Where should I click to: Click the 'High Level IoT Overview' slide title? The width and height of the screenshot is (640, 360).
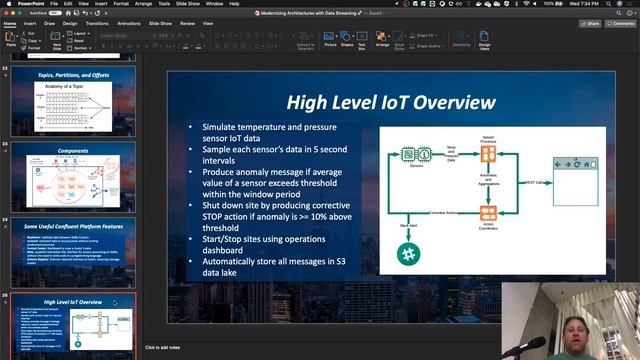(391, 102)
